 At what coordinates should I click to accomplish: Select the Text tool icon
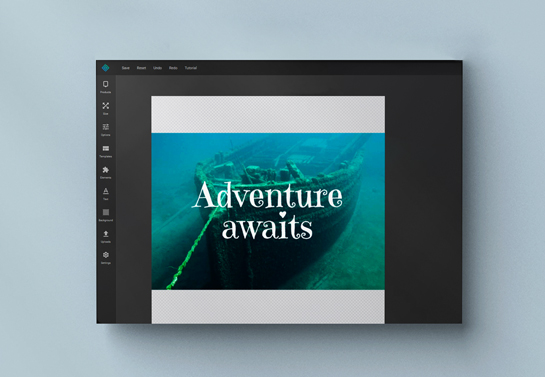coord(106,191)
